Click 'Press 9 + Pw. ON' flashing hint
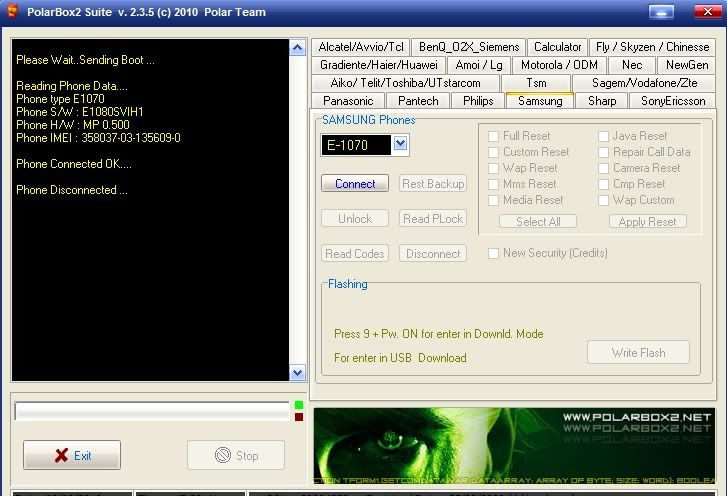727x496 pixels. click(439, 334)
